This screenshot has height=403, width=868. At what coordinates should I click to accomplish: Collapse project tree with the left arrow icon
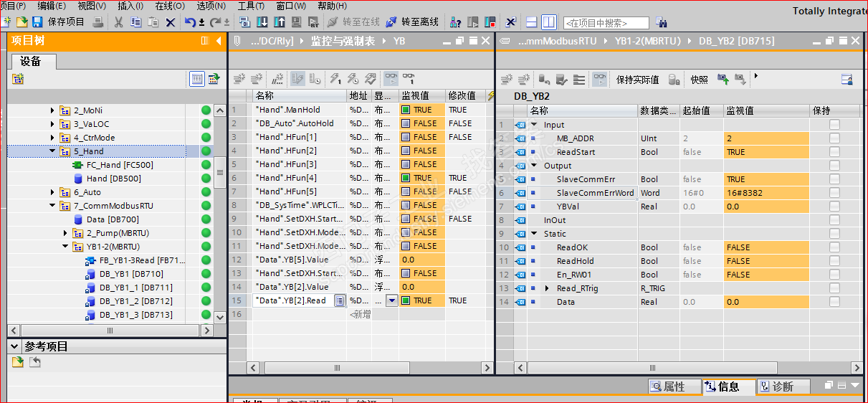219,42
